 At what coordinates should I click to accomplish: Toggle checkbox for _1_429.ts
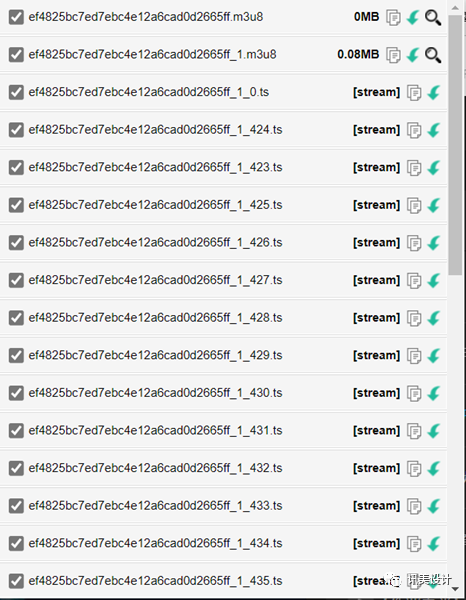coord(16,355)
